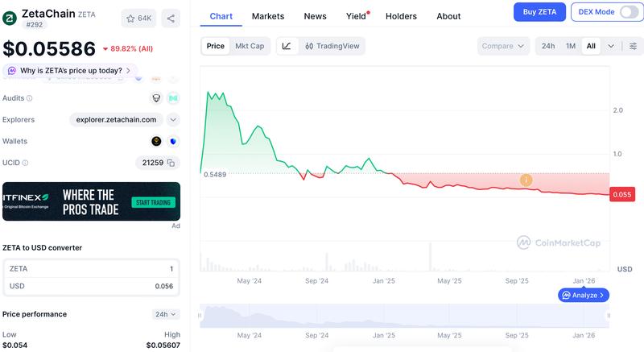
Task: Click the Buy ZETA button
Action: click(x=539, y=12)
